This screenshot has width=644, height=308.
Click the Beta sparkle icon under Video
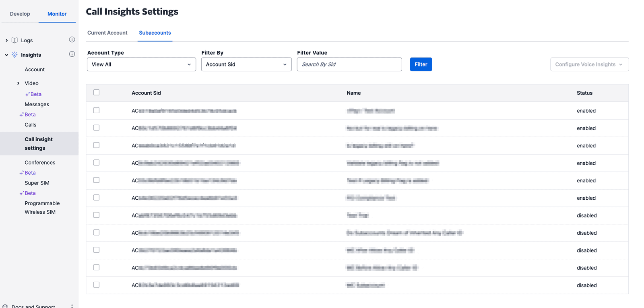point(27,95)
